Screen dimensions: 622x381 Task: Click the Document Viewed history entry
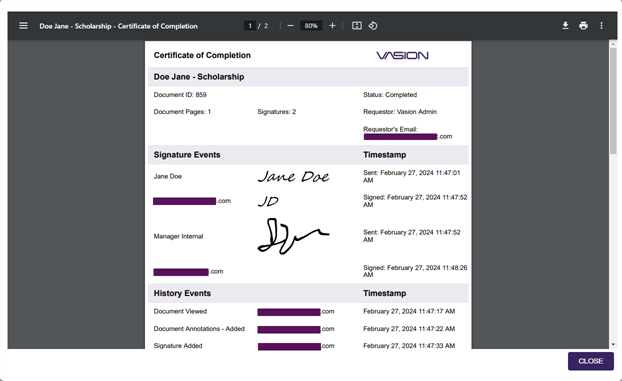pos(180,312)
